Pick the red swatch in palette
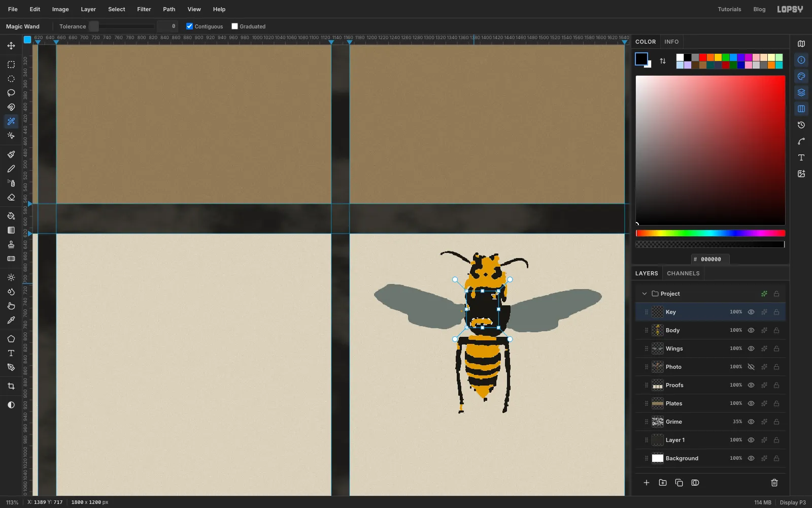 point(703,57)
